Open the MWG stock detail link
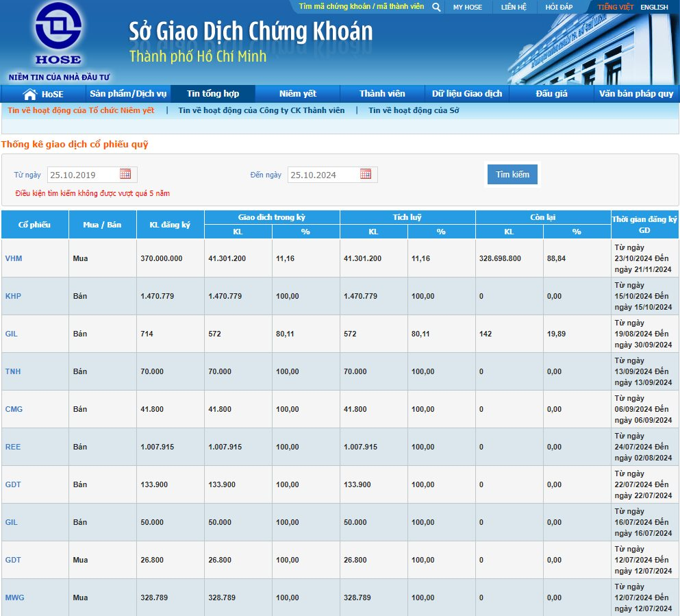 click(x=15, y=597)
